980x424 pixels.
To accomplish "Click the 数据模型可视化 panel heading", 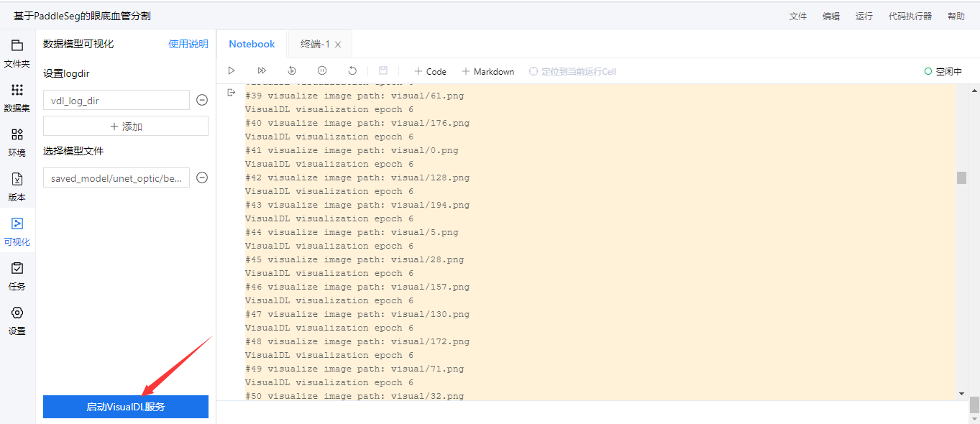I will click(x=78, y=44).
